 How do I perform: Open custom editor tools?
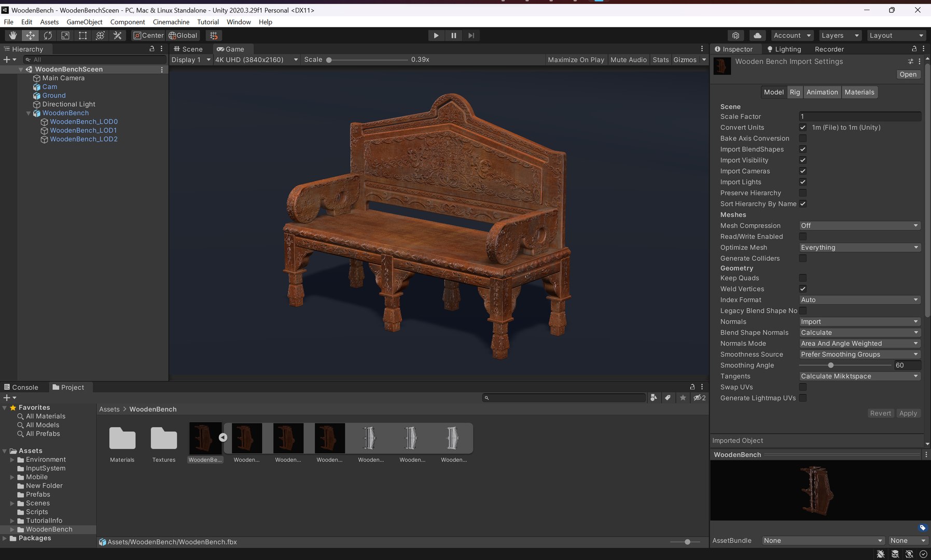click(118, 35)
